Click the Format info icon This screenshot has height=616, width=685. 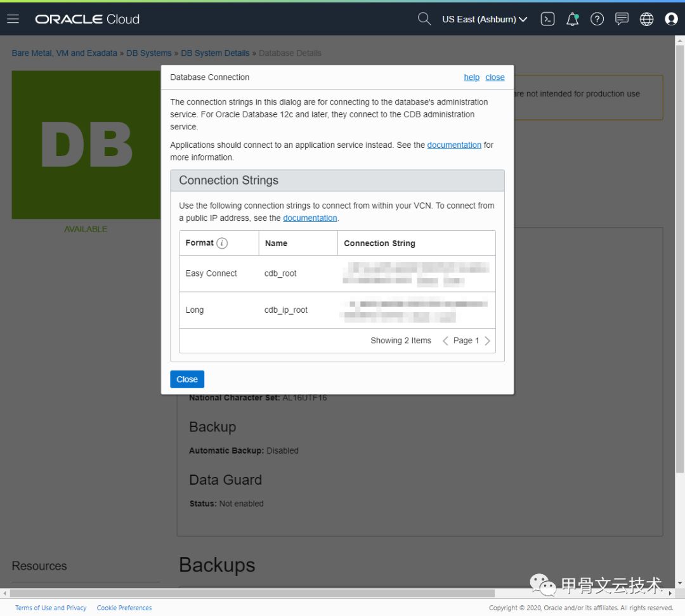(222, 243)
